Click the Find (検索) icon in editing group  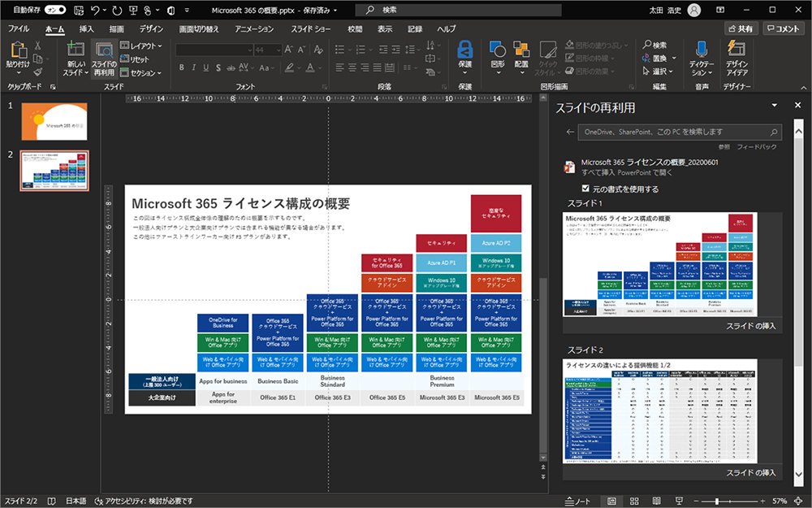coord(655,45)
